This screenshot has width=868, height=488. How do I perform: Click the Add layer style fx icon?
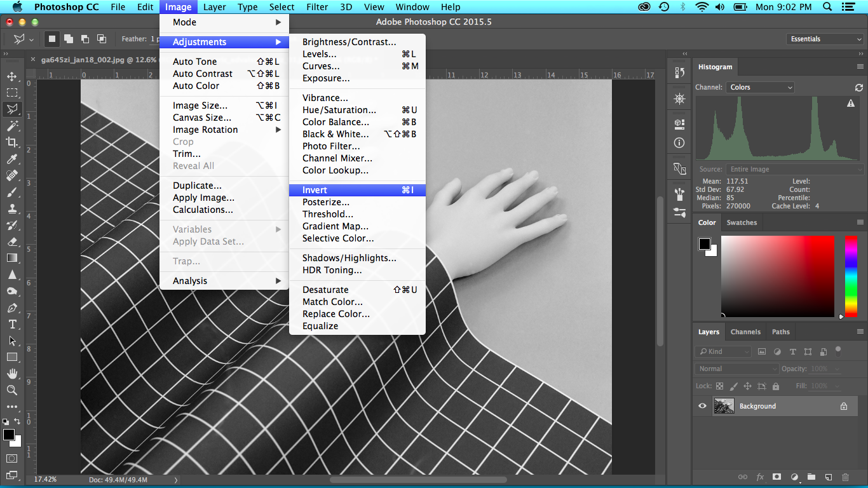[x=760, y=477]
